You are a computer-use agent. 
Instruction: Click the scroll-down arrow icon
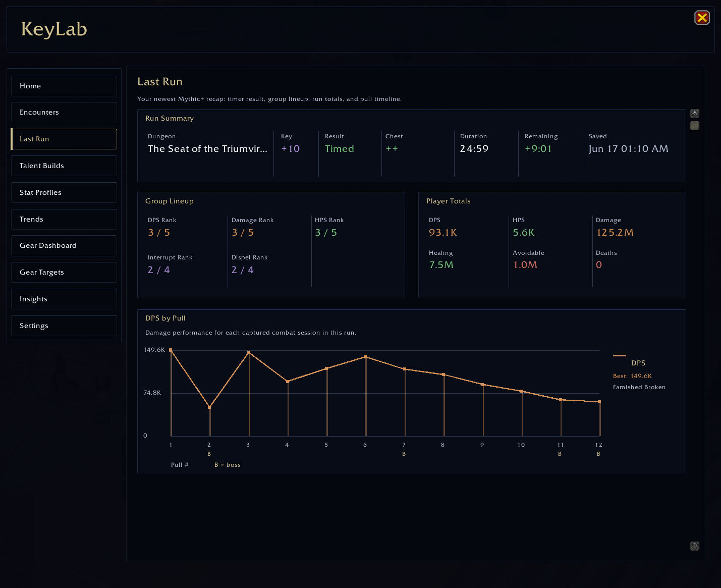point(695,546)
